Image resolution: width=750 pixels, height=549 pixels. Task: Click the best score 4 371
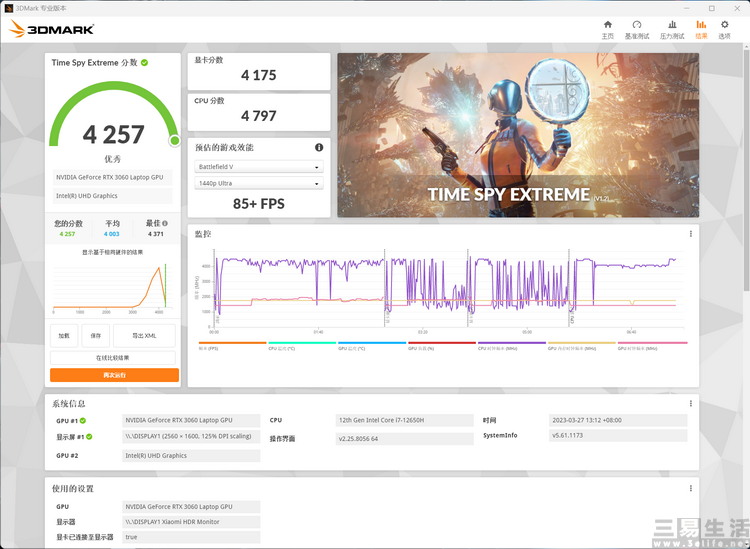156,234
